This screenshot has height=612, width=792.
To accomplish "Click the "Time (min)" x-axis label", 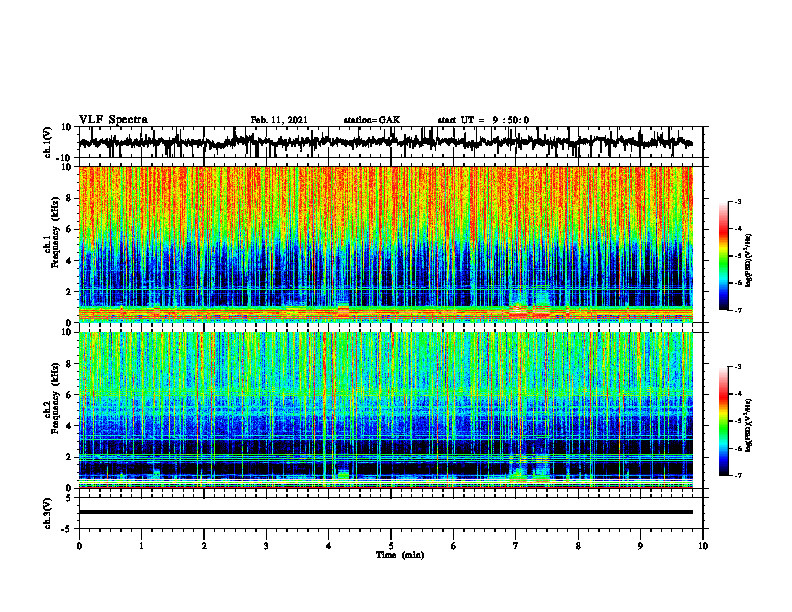I will (400, 555).
